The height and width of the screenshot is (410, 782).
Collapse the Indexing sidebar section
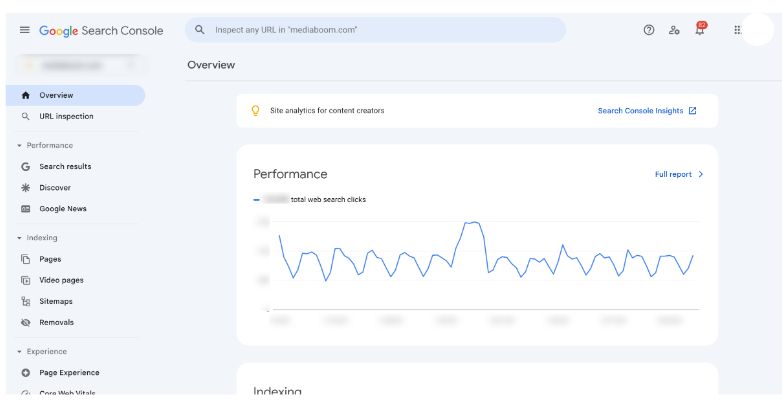(19, 238)
